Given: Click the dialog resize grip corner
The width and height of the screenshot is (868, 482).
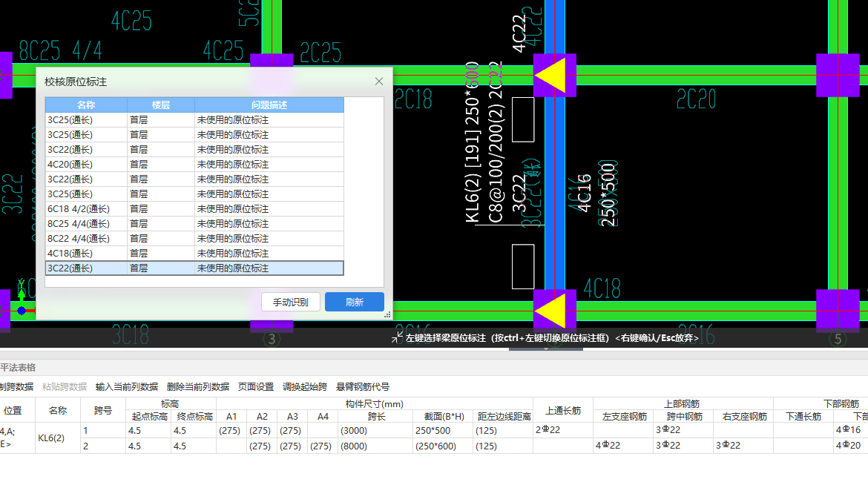Looking at the screenshot, I should pyautogui.click(x=387, y=314).
